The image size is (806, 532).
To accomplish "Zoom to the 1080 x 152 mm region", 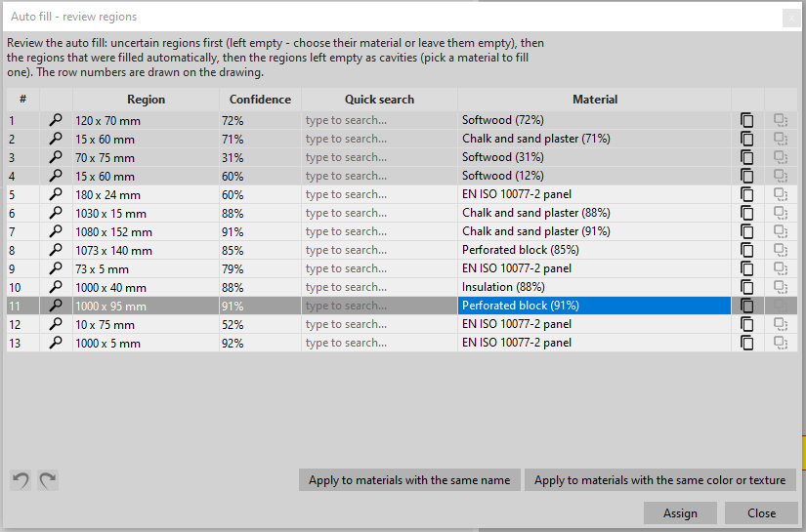I will 56,231.
